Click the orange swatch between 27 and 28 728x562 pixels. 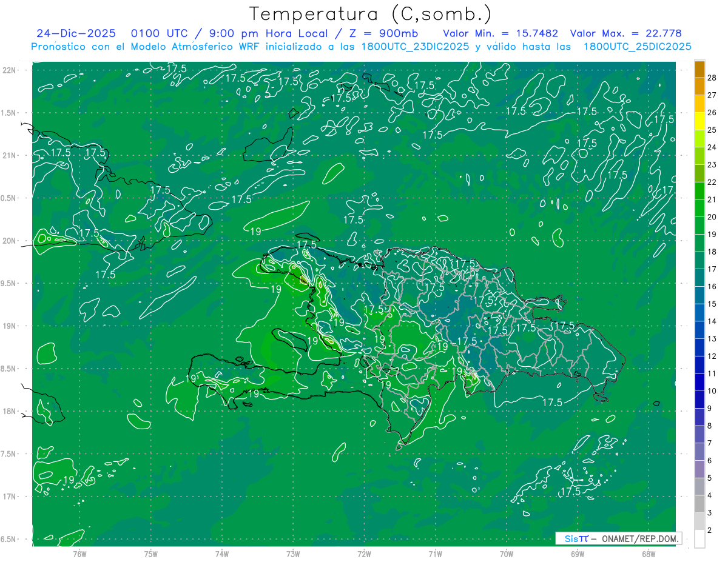(700, 86)
